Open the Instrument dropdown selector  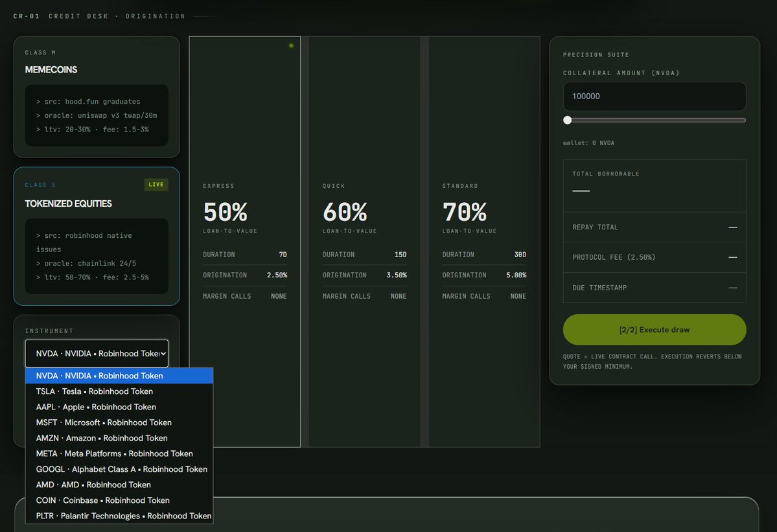pos(97,353)
